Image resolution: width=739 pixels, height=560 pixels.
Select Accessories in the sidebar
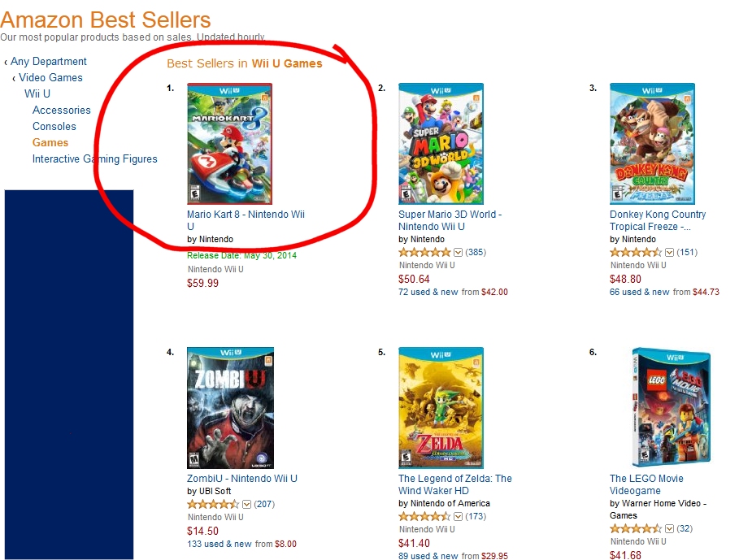click(62, 111)
